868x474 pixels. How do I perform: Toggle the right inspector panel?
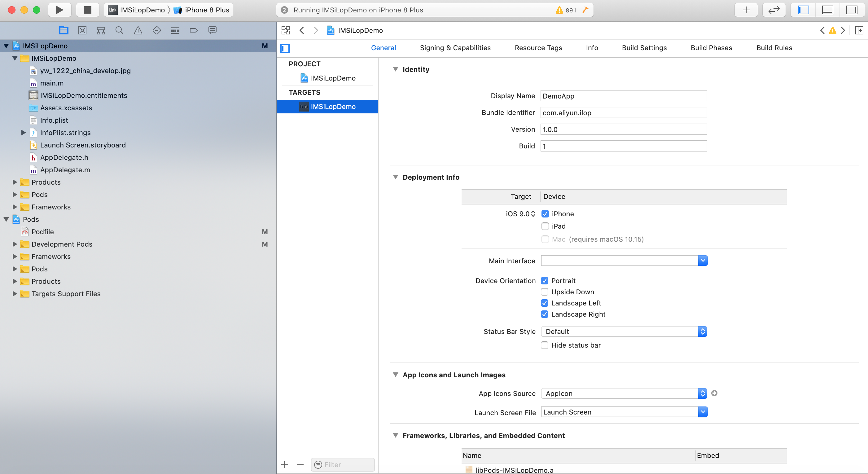tap(852, 10)
